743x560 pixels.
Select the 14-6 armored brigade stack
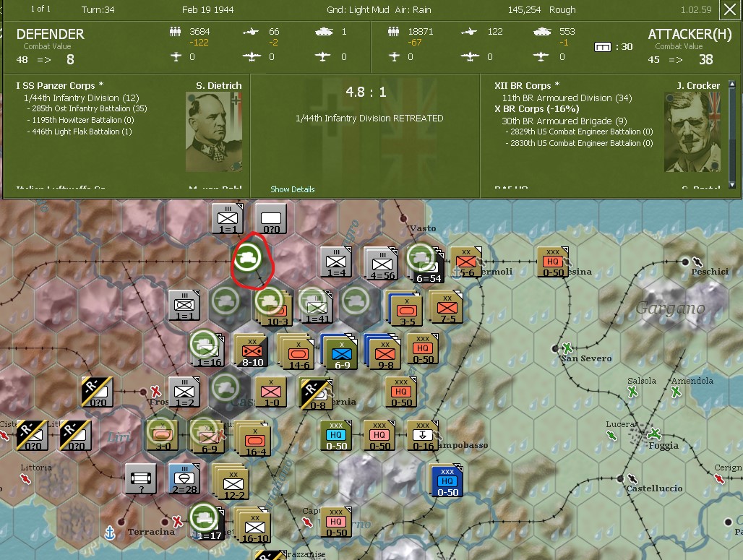coord(296,352)
